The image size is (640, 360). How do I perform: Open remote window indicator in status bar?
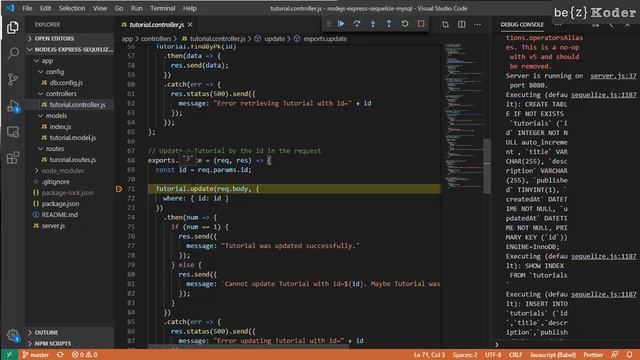[x=9, y=355]
